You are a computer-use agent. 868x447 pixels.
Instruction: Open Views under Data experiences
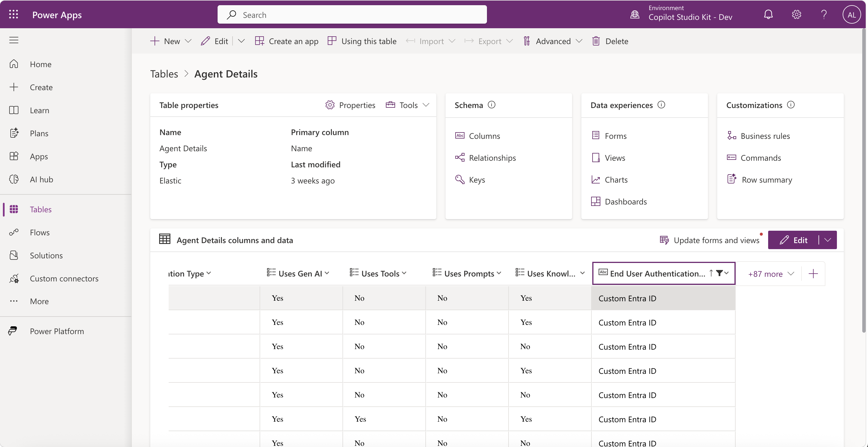(608, 158)
